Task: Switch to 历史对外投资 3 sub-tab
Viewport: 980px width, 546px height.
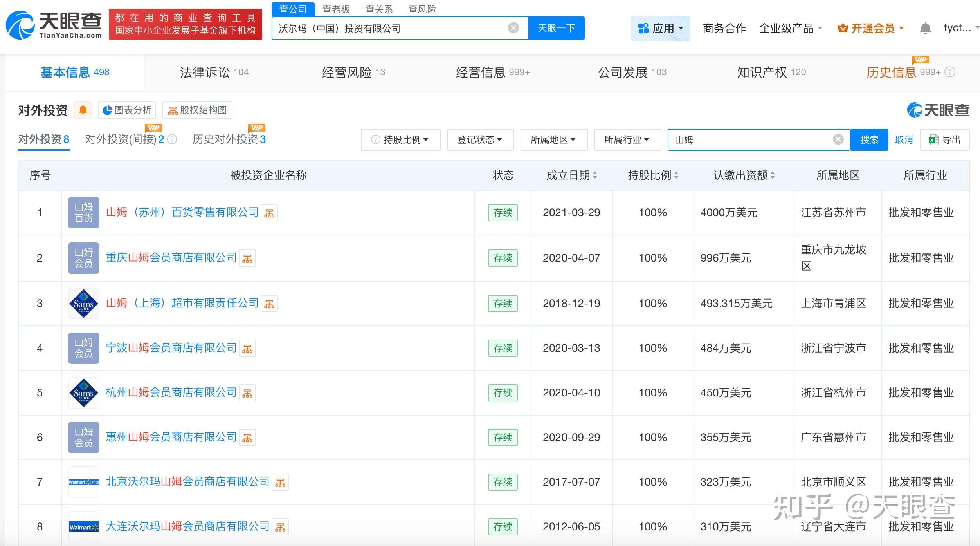Action: point(229,139)
